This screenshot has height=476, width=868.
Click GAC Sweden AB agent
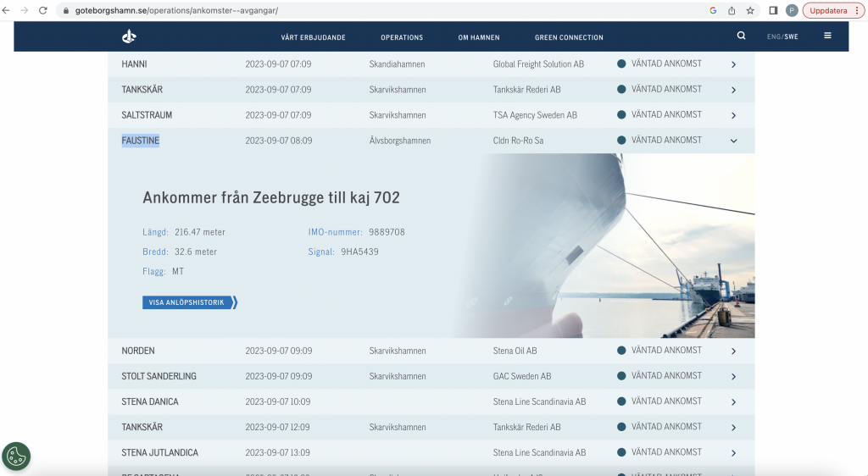click(522, 376)
